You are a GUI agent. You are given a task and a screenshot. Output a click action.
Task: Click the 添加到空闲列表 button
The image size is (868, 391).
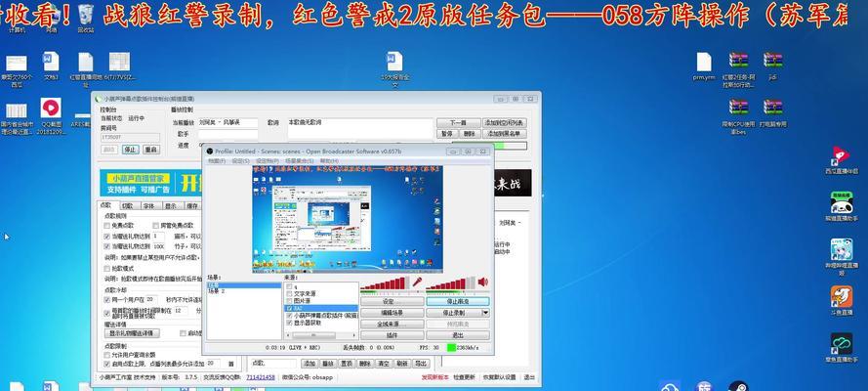505,123
